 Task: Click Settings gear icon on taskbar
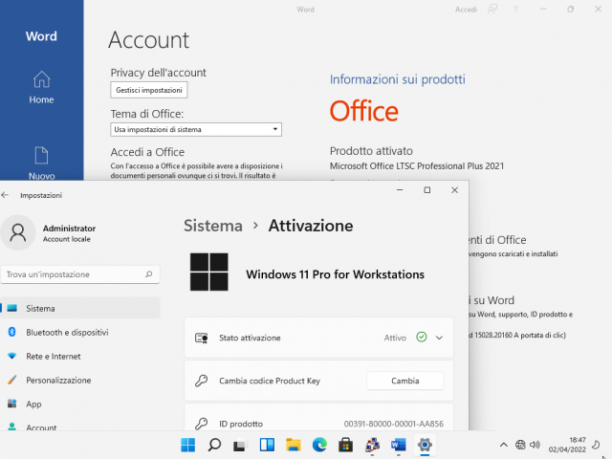pyautogui.click(x=425, y=445)
